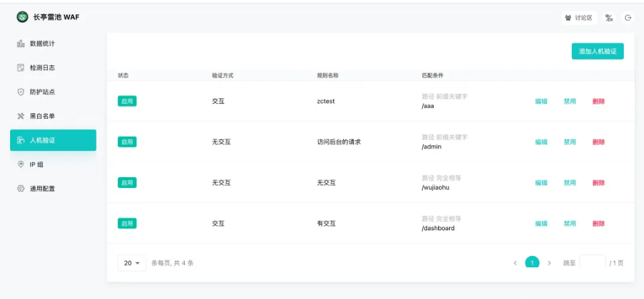Click the 防护站点 shield icon in sidebar
The height and width of the screenshot is (299, 644).
20,92
